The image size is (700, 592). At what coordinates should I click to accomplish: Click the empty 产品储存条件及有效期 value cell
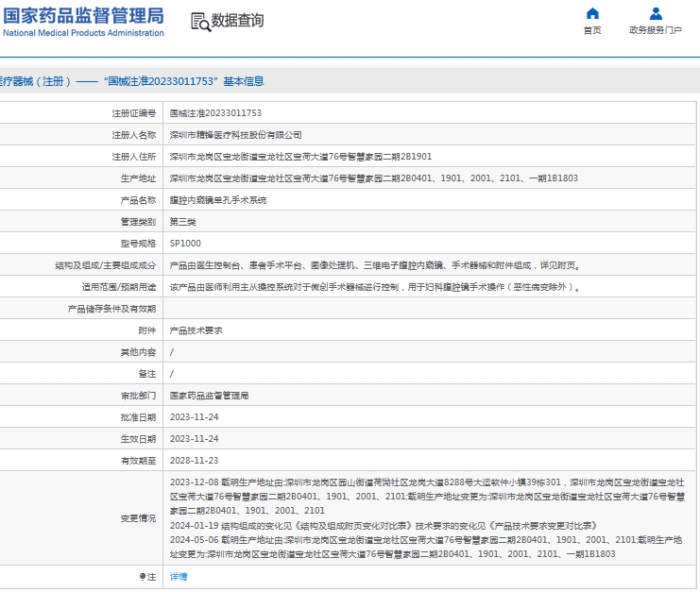click(430, 308)
